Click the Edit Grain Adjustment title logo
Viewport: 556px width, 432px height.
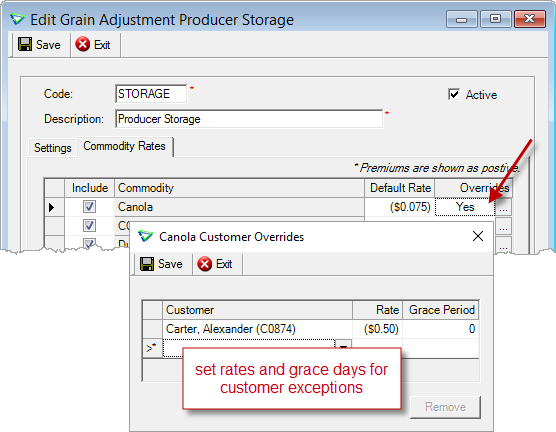(x=17, y=19)
